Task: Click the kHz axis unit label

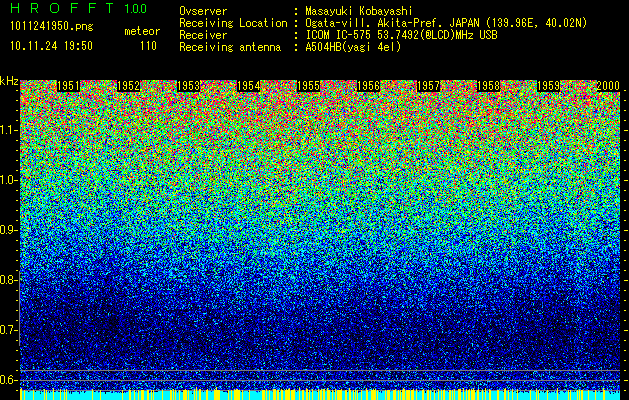Action: pos(9,81)
